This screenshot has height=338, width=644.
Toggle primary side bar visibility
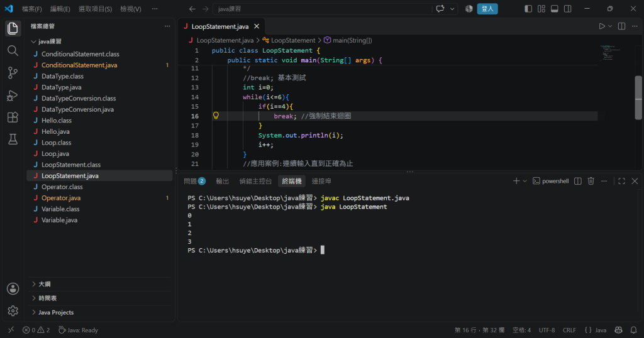pos(528,9)
